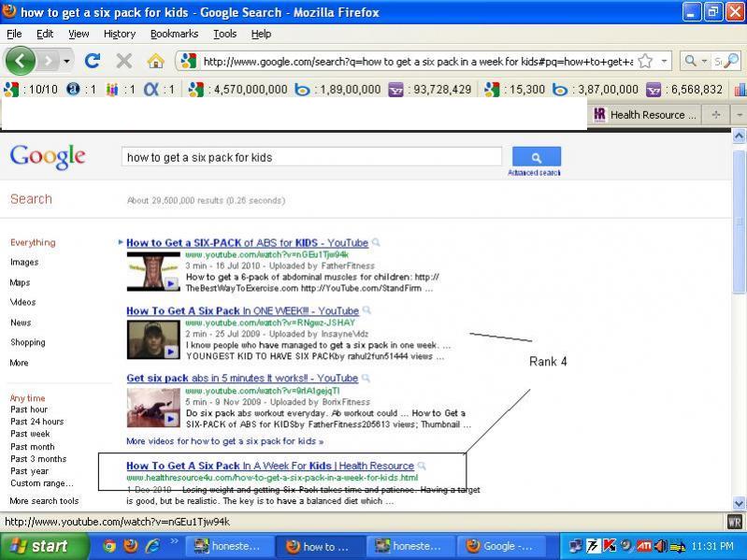
Task: Open the View menu
Action: [79, 34]
